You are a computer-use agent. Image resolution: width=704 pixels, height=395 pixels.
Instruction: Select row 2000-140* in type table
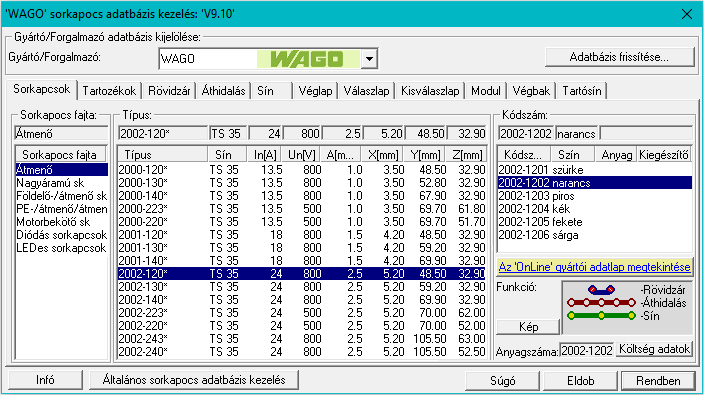tap(302, 196)
